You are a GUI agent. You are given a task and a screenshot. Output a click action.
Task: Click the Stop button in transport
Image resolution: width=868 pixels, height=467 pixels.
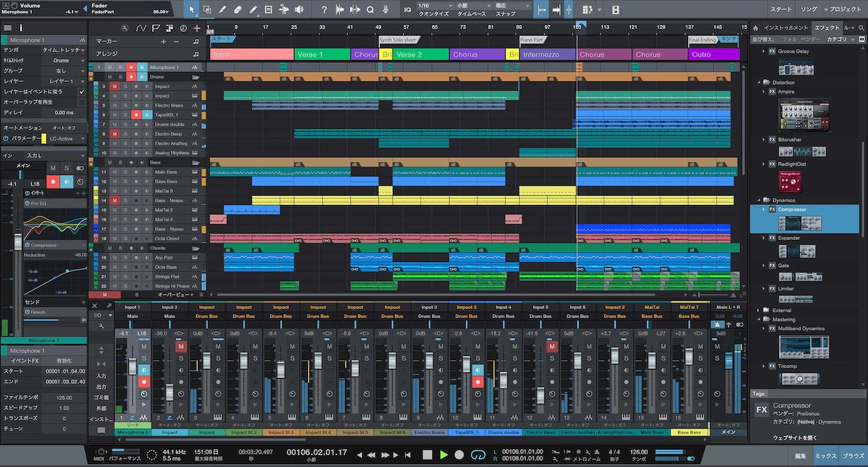coord(428,454)
